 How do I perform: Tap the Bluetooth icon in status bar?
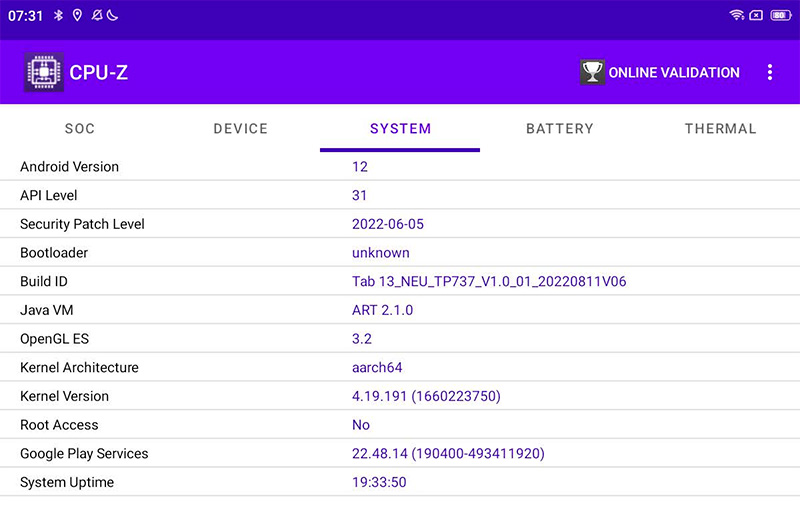click(x=59, y=15)
